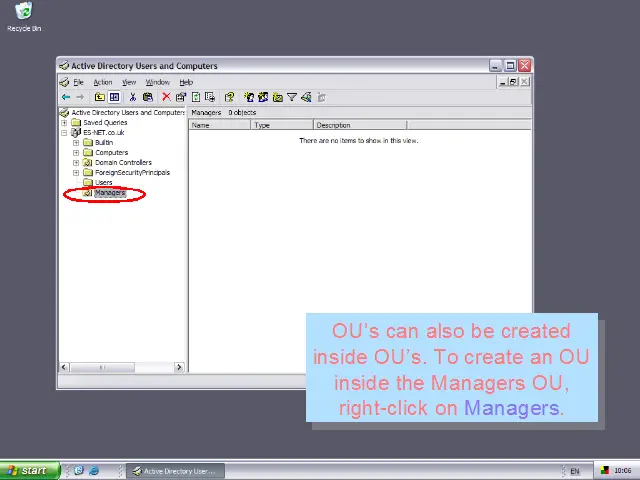Screen dimensions: 640x480
Task: Expand the Saved Queries node
Action: click(x=64, y=123)
